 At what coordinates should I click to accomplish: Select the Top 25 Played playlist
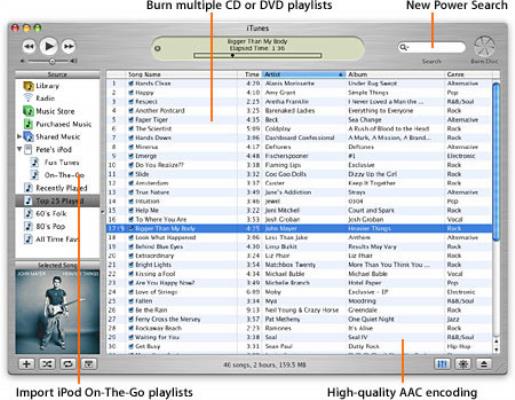coord(57,201)
